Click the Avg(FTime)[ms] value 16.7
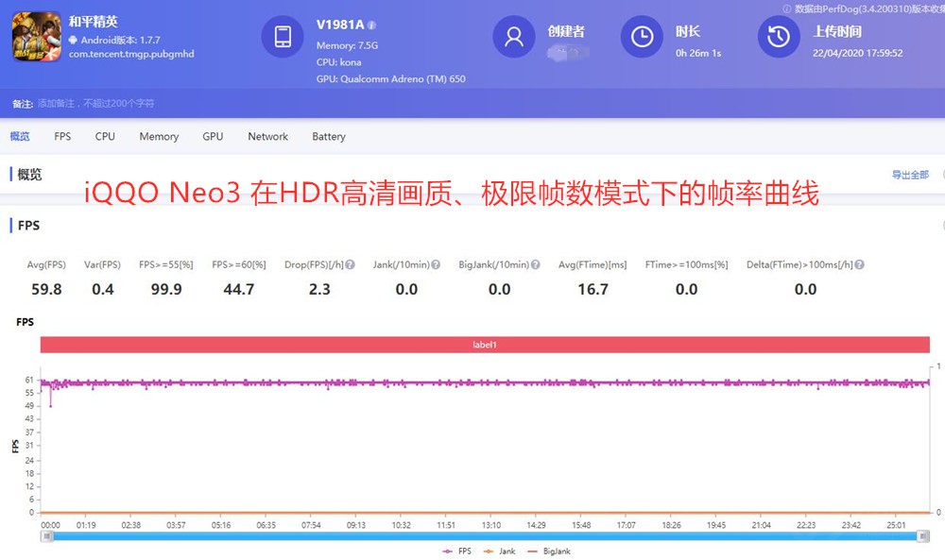The width and height of the screenshot is (945, 560). coord(593,290)
